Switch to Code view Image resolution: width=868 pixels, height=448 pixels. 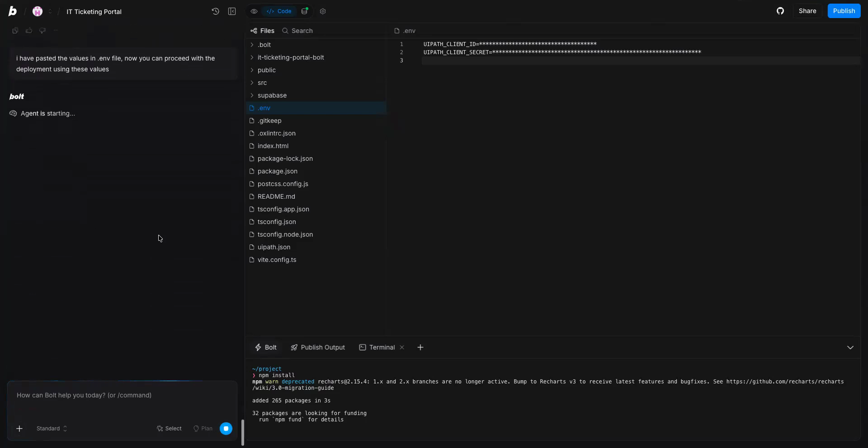[x=279, y=11]
